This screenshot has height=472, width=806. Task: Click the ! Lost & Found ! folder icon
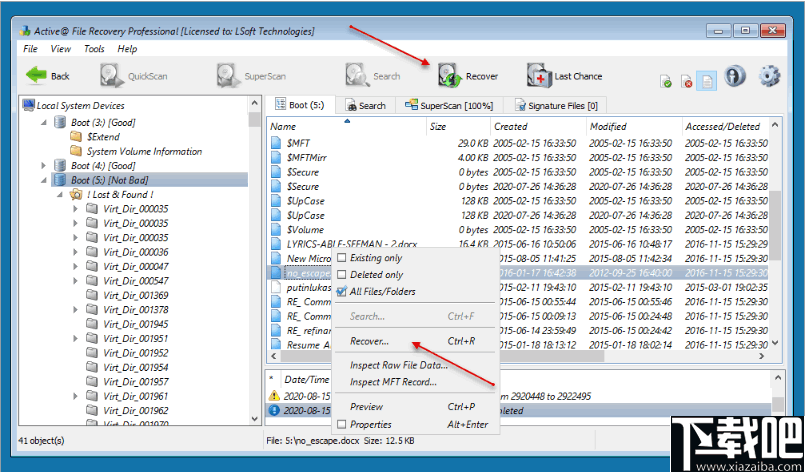(76, 194)
